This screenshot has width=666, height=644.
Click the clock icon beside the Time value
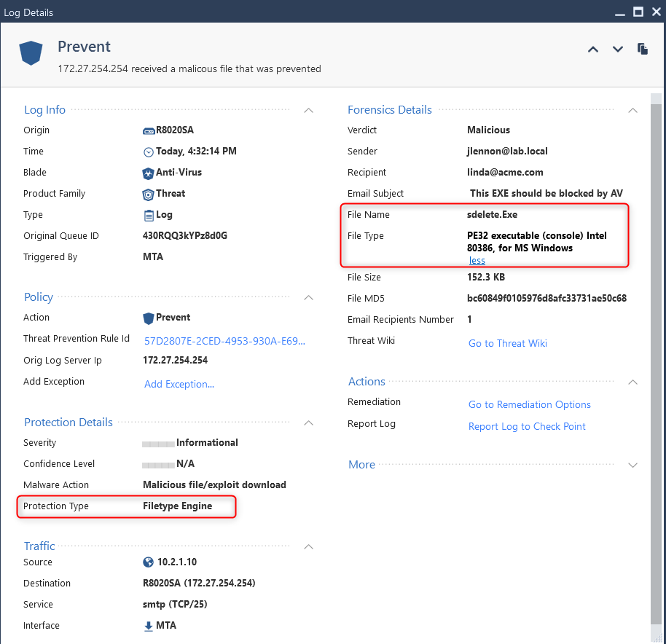tap(148, 152)
